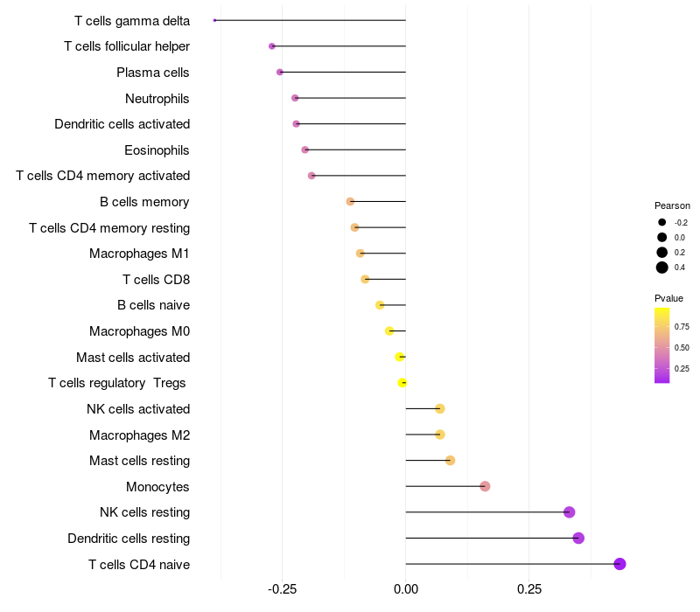Select the Neutrophils axis label
Screen dimensions: 700x612
(157, 99)
